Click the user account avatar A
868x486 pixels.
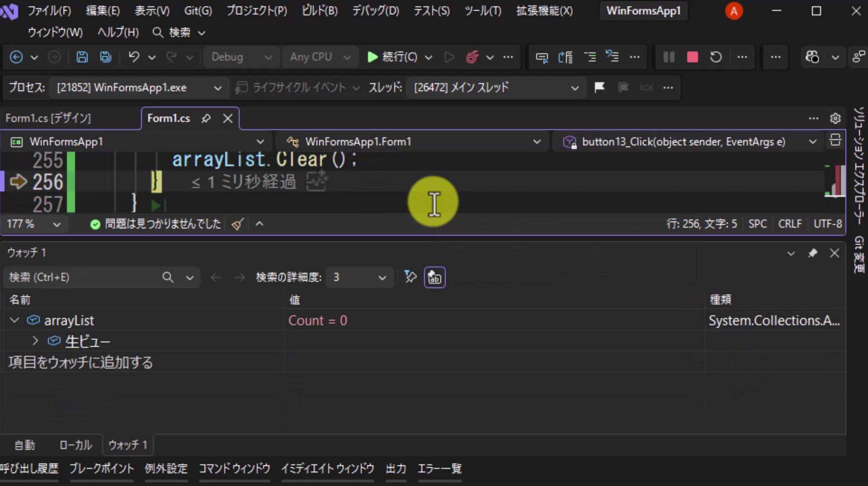734,11
